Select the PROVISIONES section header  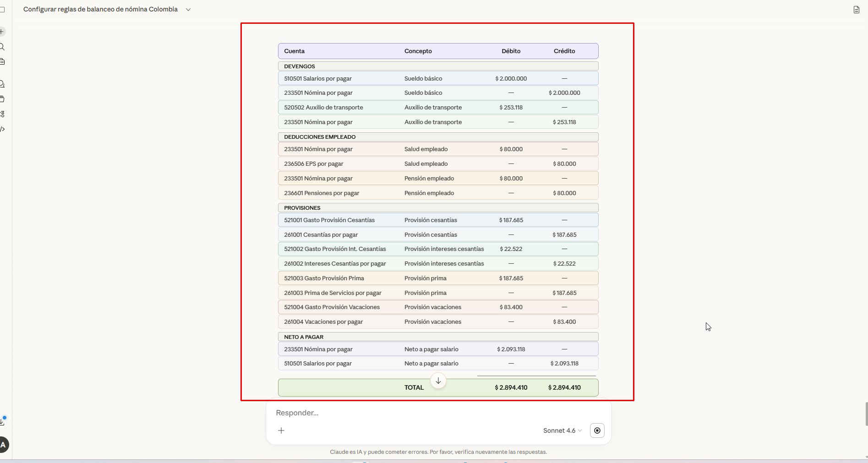point(438,207)
